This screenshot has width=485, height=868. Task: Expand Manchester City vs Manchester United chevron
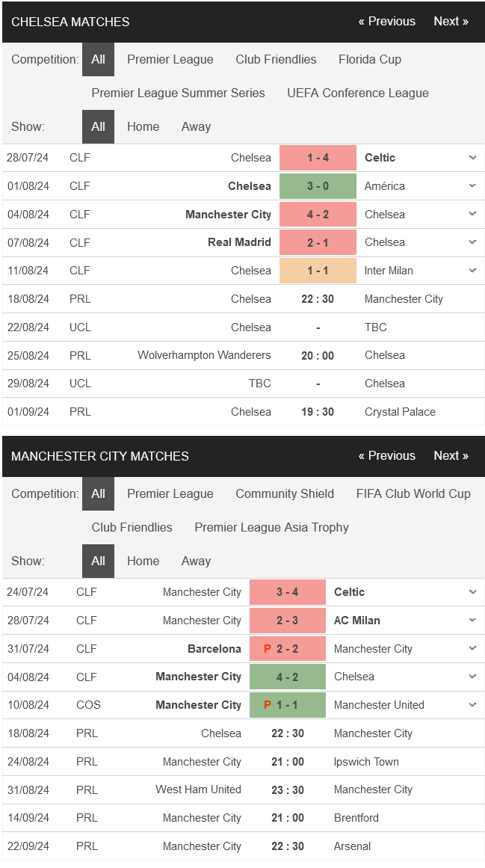(x=472, y=705)
